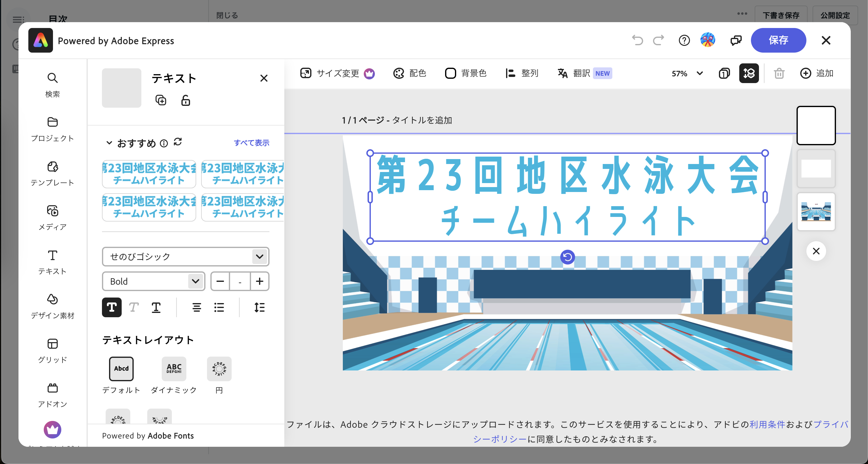
Task: Open the テンプレート panel
Action: point(52,174)
